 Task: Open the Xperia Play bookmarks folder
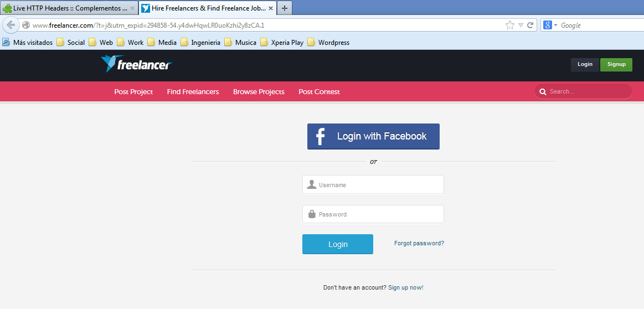click(x=282, y=42)
